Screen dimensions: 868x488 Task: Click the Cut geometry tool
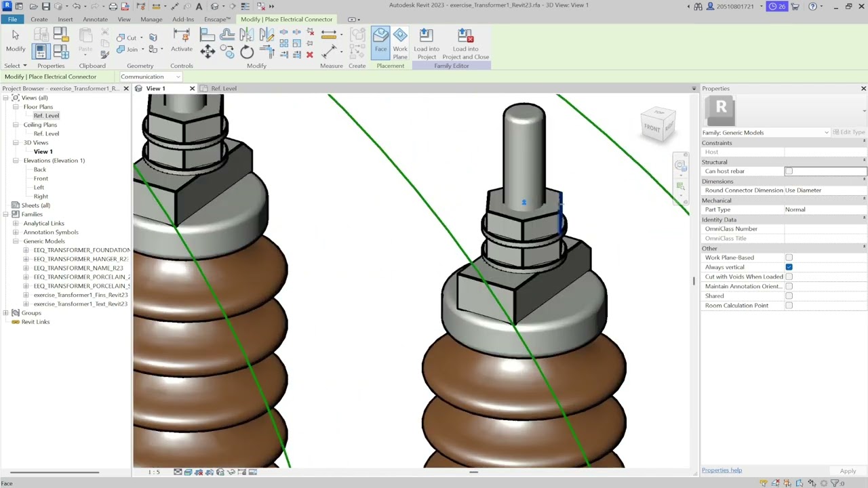point(127,37)
